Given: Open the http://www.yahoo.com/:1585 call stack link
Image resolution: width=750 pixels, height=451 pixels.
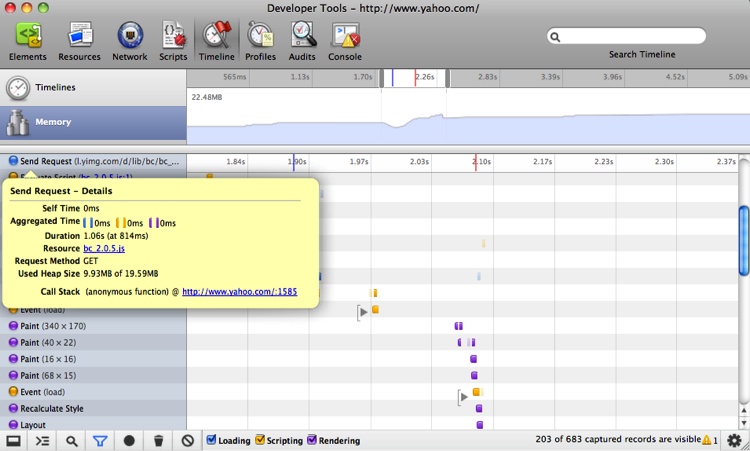Looking at the screenshot, I should click(x=240, y=291).
